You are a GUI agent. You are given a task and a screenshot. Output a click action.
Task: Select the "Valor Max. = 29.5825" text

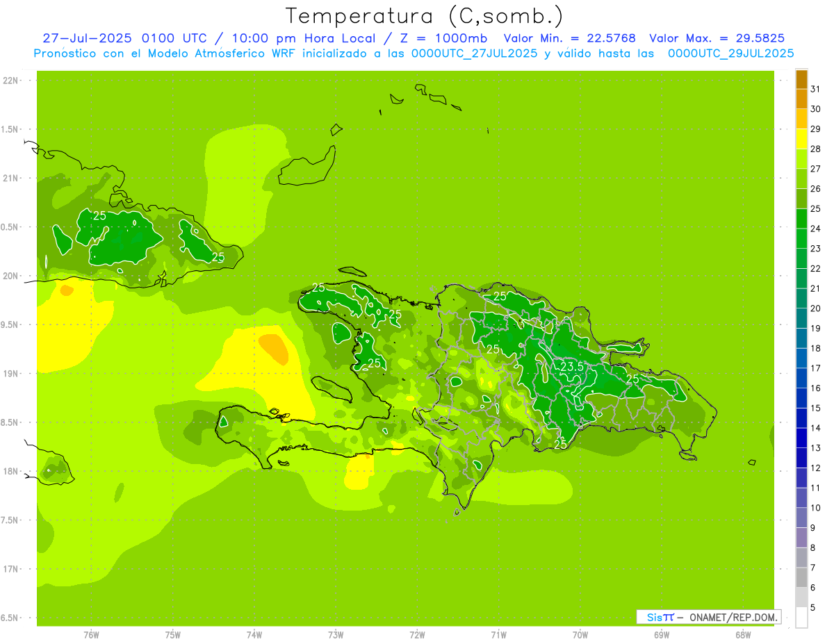pyautogui.click(x=717, y=38)
